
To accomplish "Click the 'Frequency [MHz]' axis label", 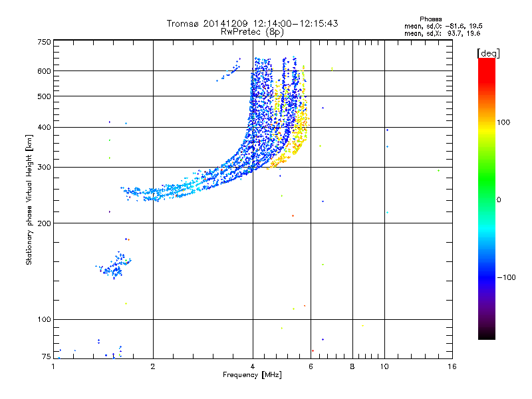I will click(252, 375).
